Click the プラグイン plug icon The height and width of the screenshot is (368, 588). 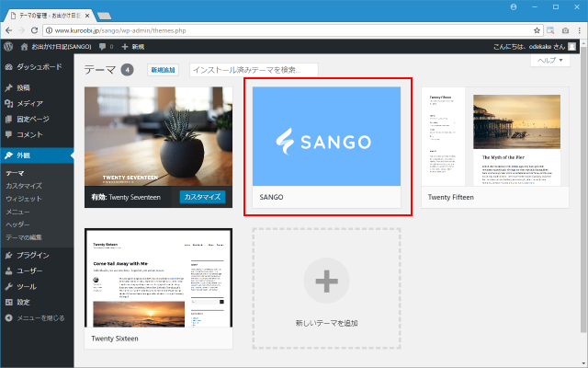coord(8,256)
